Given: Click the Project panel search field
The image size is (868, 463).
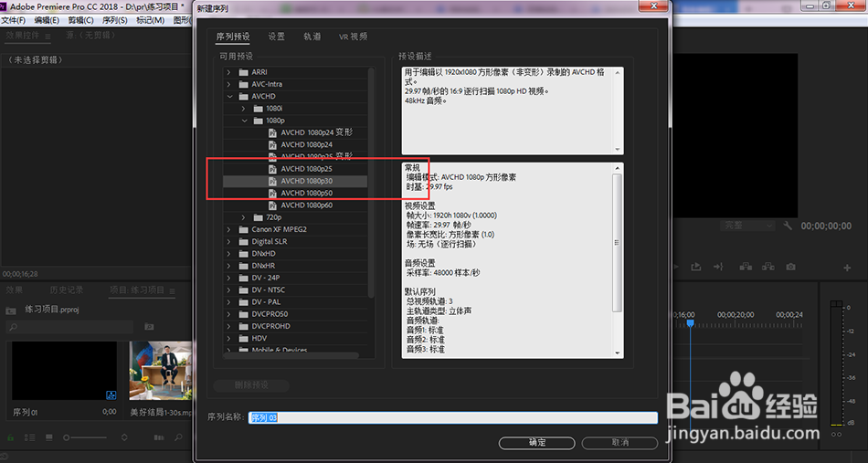Looking at the screenshot, I should coord(69,327).
